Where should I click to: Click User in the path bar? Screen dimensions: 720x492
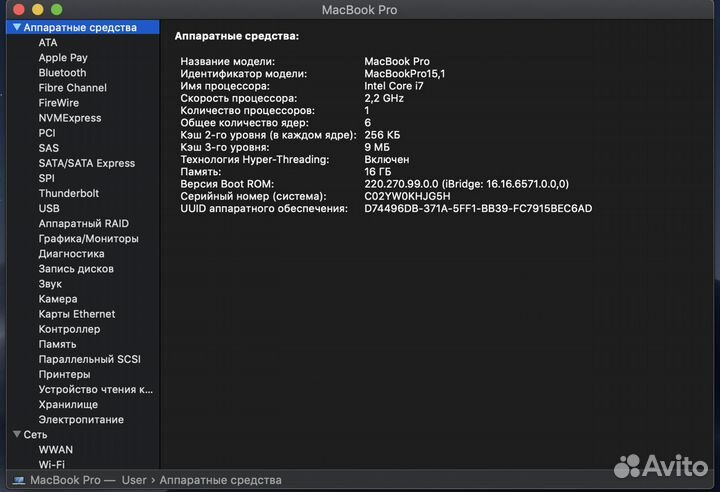tap(134, 480)
